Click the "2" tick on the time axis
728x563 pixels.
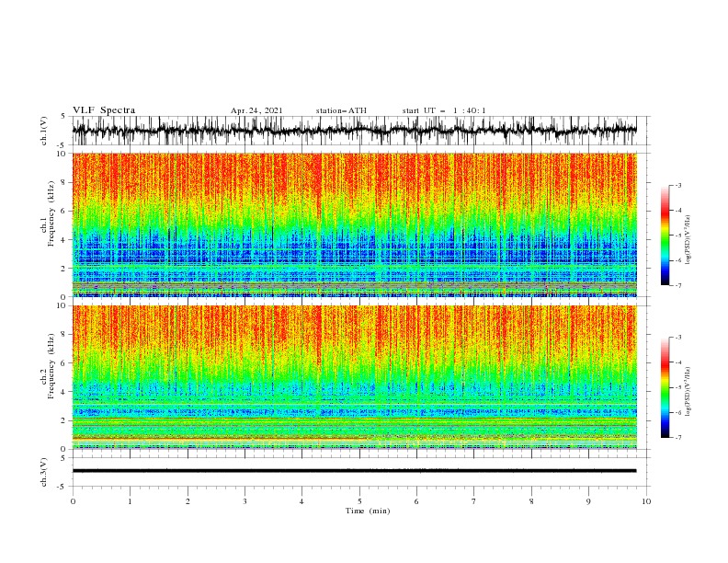click(188, 501)
